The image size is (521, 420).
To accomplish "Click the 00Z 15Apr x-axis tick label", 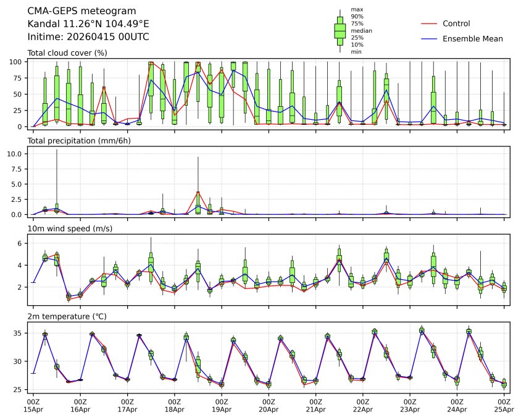I will point(33,405).
